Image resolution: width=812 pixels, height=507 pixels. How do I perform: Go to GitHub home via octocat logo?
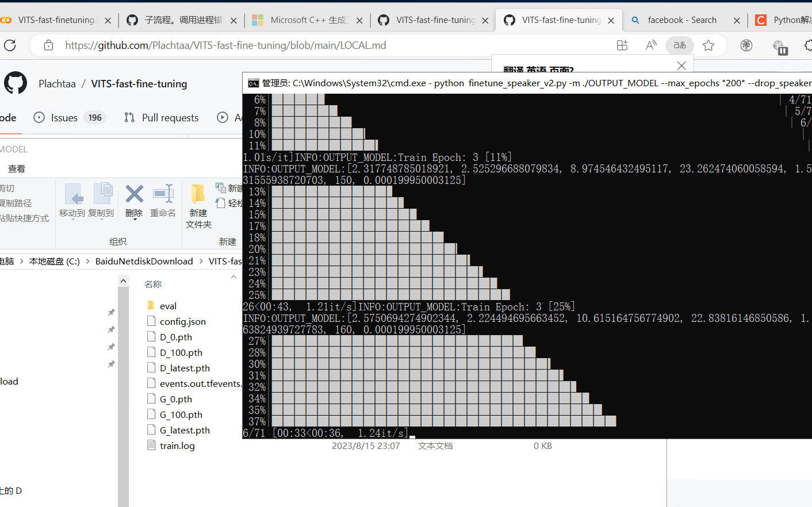(x=16, y=83)
